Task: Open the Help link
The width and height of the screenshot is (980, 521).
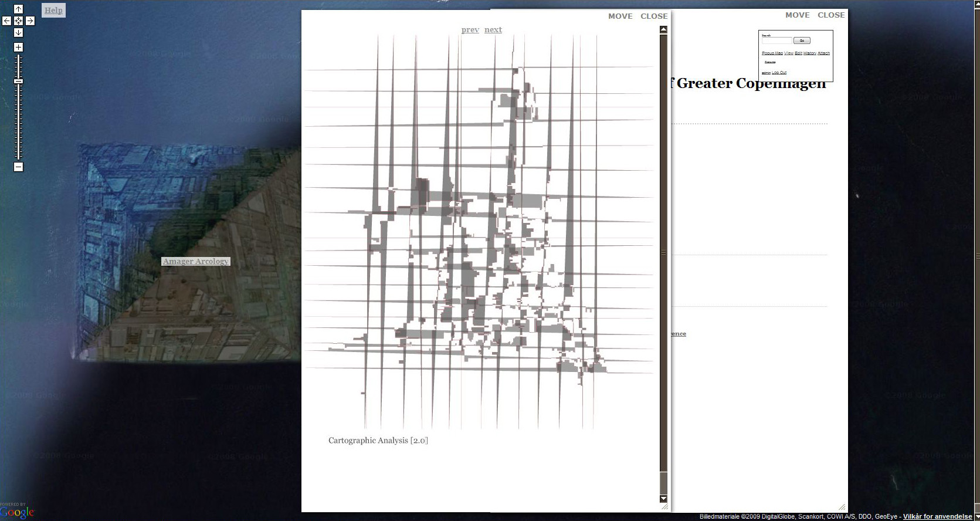Action: pos(53,10)
